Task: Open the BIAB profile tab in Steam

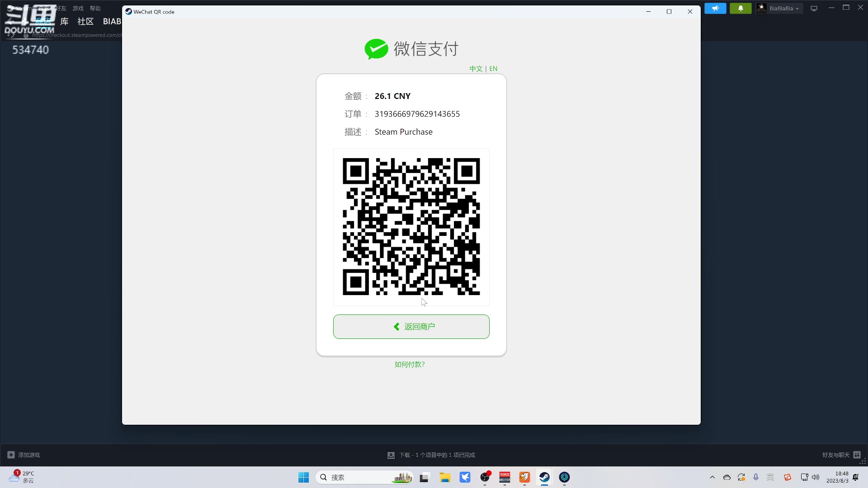Action: pos(112,21)
